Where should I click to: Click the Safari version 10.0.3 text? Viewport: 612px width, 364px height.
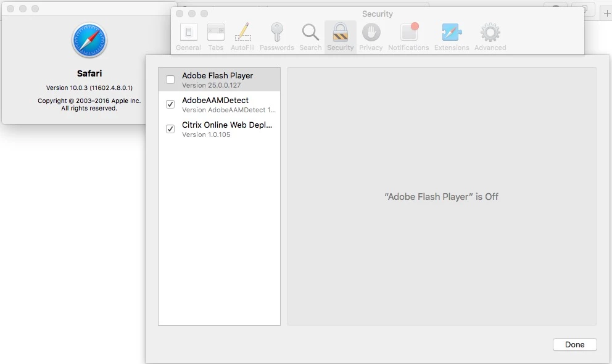89,88
